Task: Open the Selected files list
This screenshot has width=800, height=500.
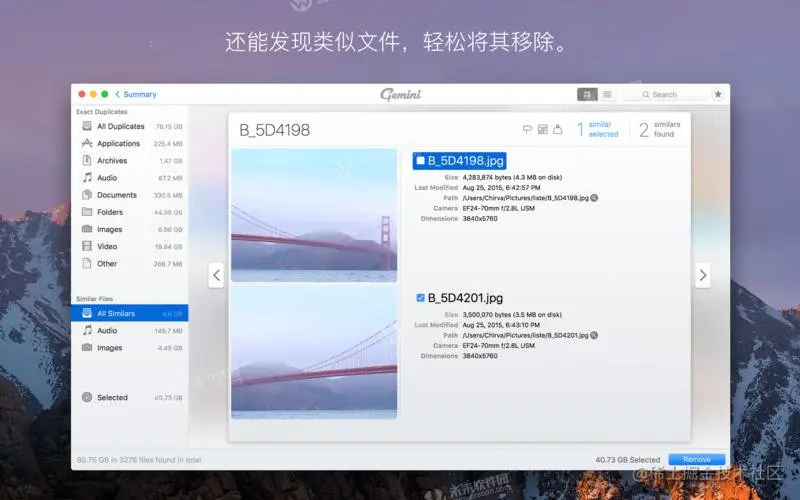Action: pos(132,397)
